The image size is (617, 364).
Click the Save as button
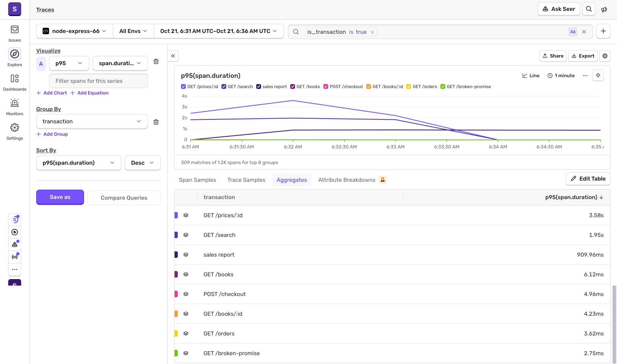60,197
